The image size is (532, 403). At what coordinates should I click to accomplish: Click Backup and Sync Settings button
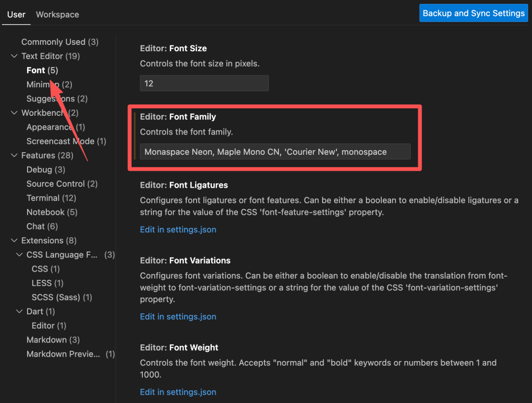(474, 13)
